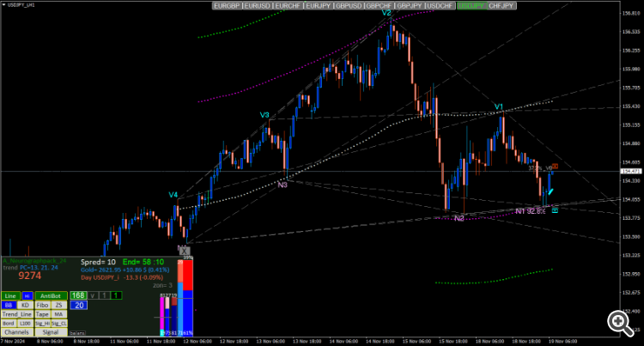Image resolution: width=644 pixels, height=346 pixels.
Task: Toggle the KD indicator button
Action: point(26,305)
